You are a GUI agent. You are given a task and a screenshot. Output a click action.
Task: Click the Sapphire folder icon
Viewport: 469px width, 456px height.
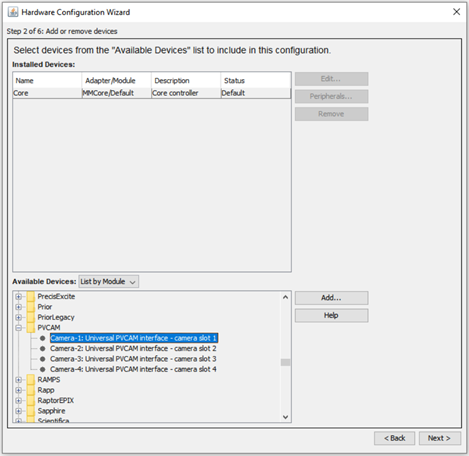click(x=31, y=411)
